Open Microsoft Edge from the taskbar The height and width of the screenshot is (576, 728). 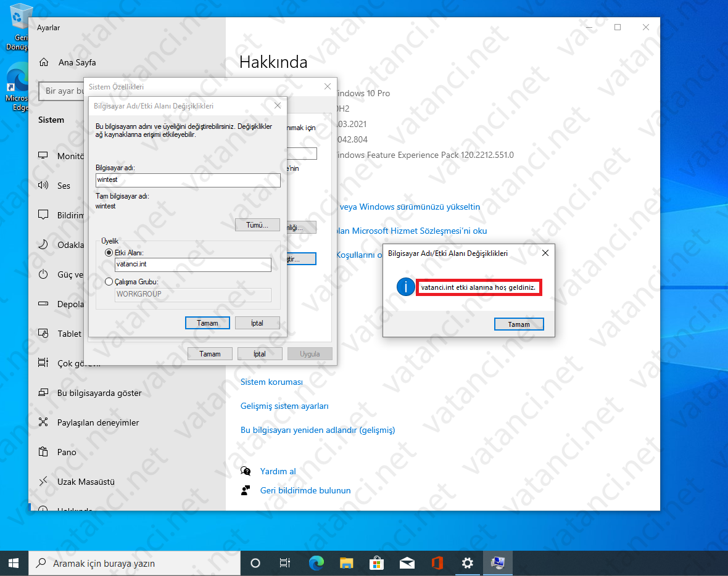coord(316,563)
